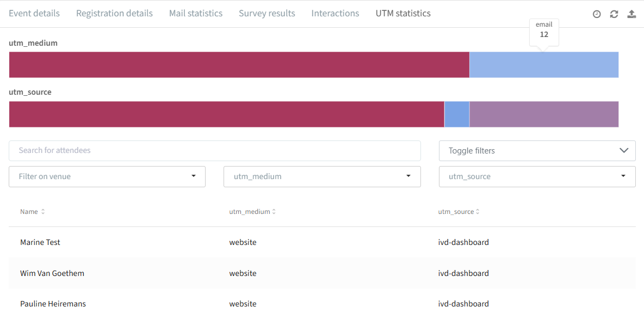Go to the Mail statistics tab
644x319 pixels.
tap(196, 13)
